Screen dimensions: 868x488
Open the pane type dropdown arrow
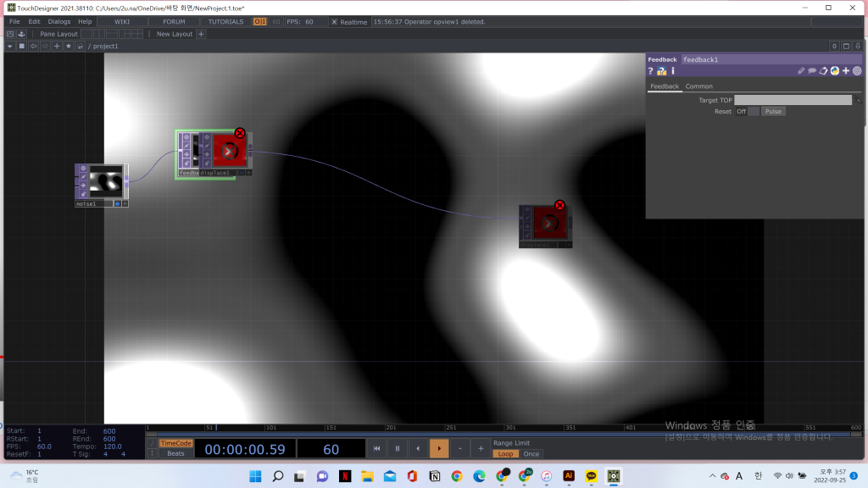pos(9,46)
